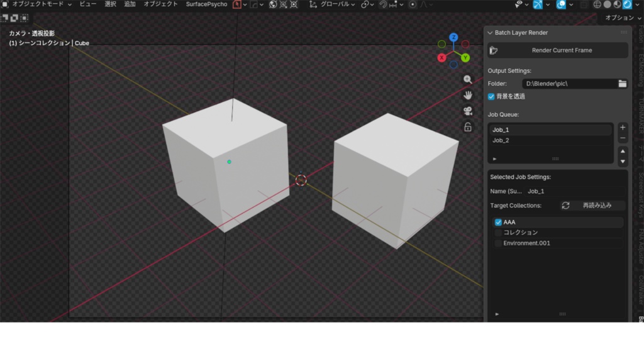Open the 追加 menu
644x349 pixels.
130,4
